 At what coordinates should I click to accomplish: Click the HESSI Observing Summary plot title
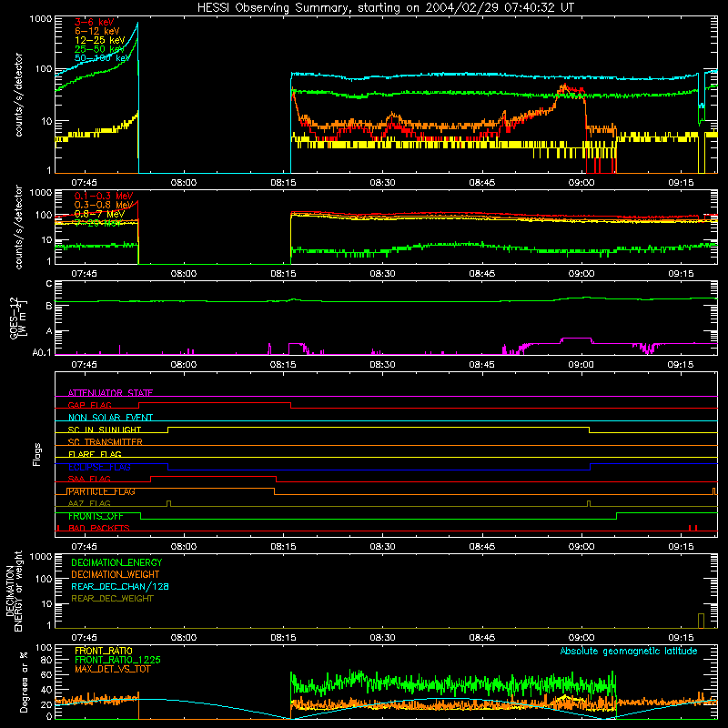click(x=385, y=7)
